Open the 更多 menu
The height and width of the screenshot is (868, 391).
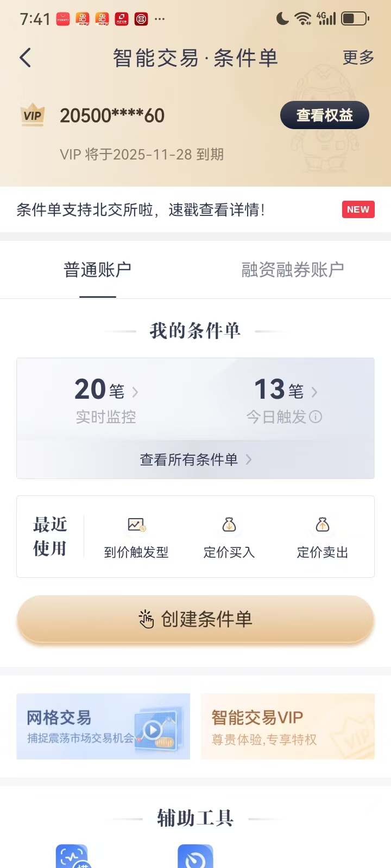358,58
